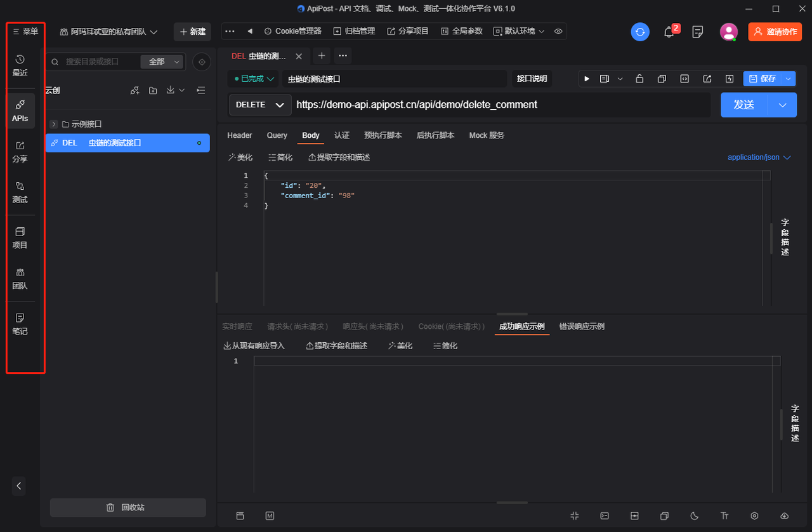812x532 pixels.
Task: Select the new folder icon above API list
Action: coord(153,90)
